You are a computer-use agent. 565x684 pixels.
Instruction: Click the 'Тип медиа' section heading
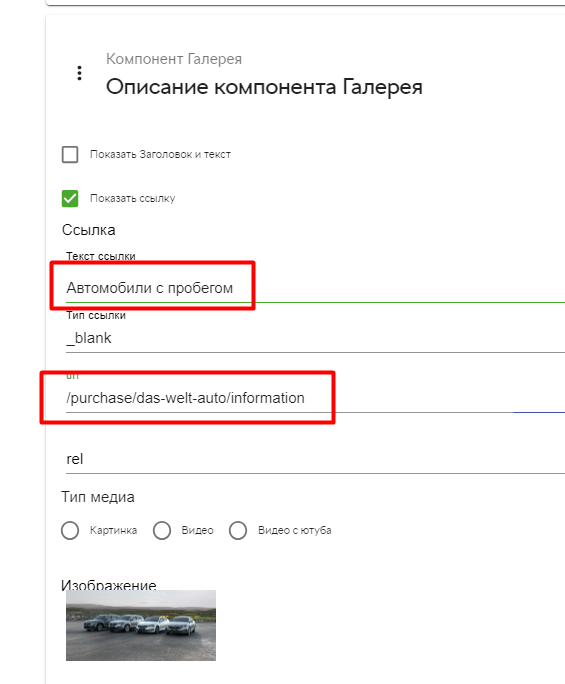point(98,497)
